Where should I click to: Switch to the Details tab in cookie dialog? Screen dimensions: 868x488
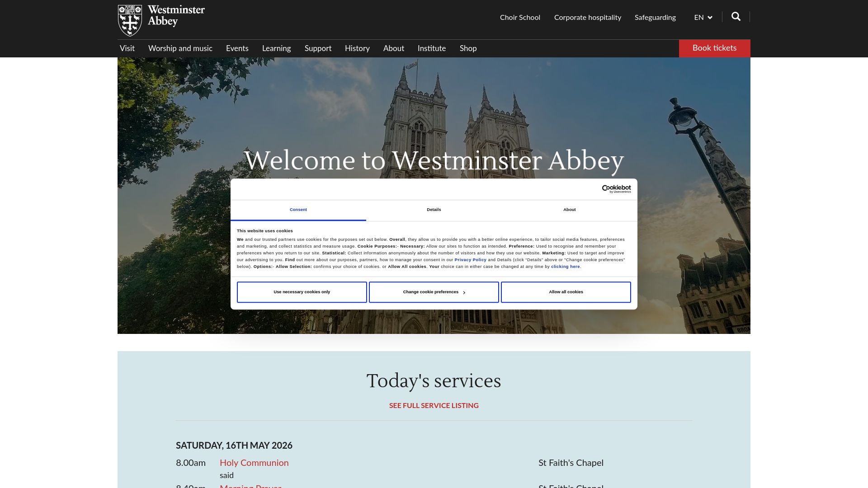pyautogui.click(x=434, y=210)
